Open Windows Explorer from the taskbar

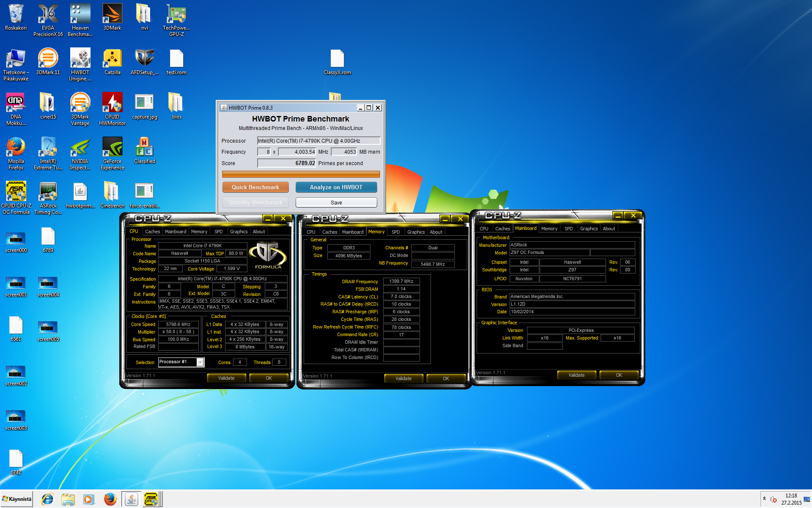(68, 499)
